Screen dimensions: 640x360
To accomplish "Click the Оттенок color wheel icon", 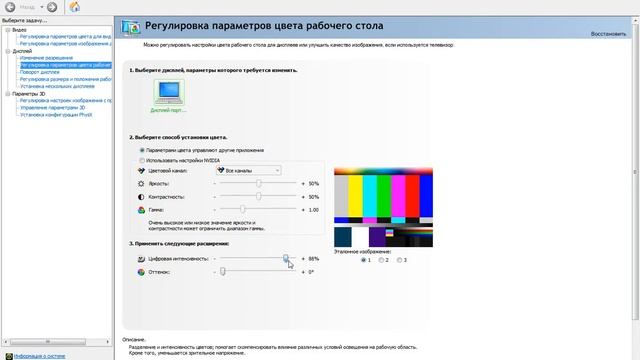I will coord(141,272).
